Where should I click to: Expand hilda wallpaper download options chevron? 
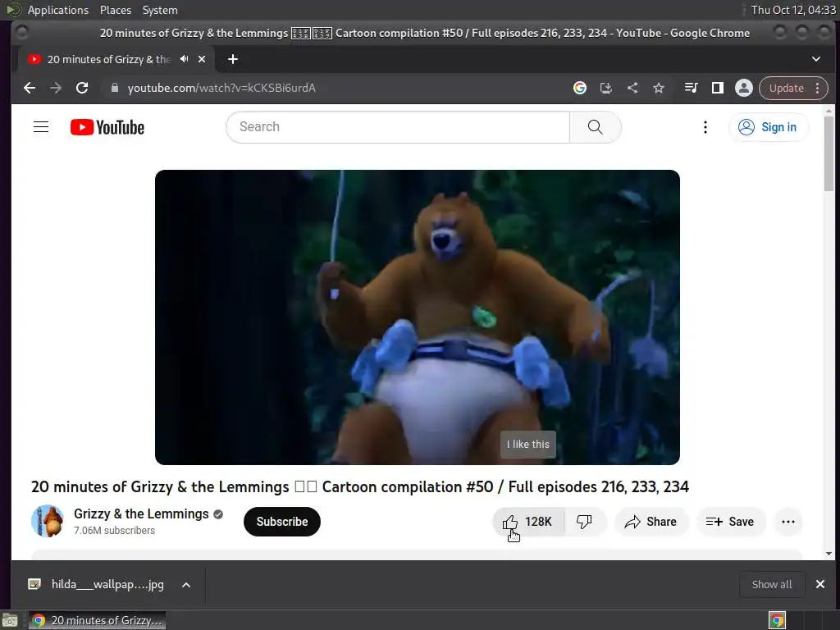coord(186,585)
